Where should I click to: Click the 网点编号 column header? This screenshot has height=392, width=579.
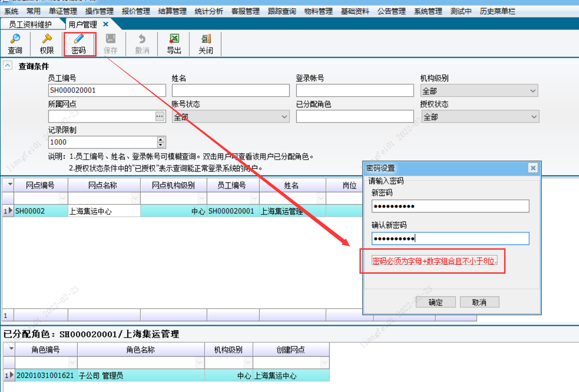click(41, 185)
